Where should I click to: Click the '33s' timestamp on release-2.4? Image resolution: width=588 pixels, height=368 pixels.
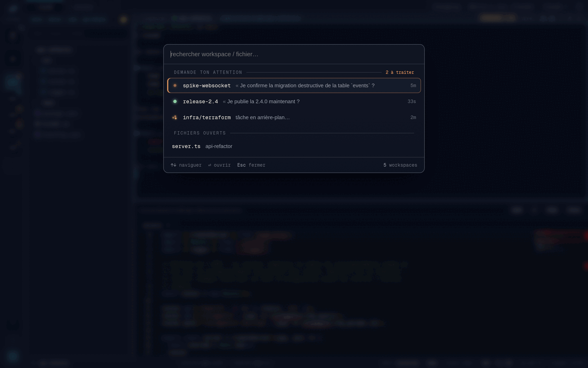[412, 102]
